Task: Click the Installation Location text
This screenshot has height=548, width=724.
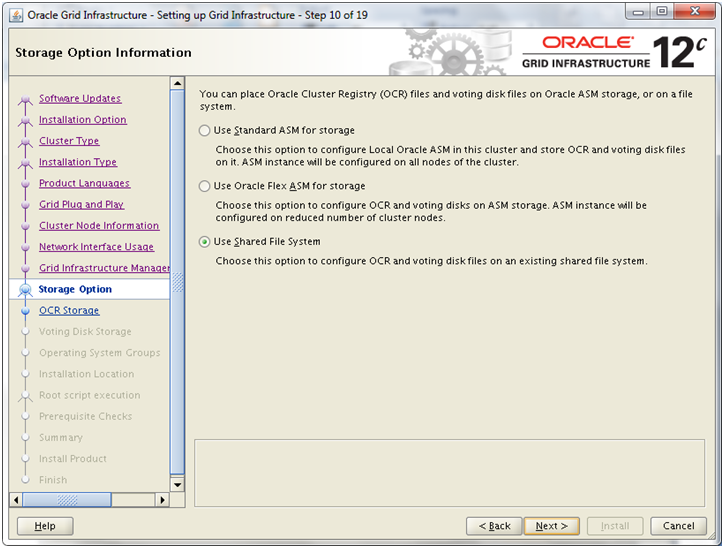Action: [87, 374]
